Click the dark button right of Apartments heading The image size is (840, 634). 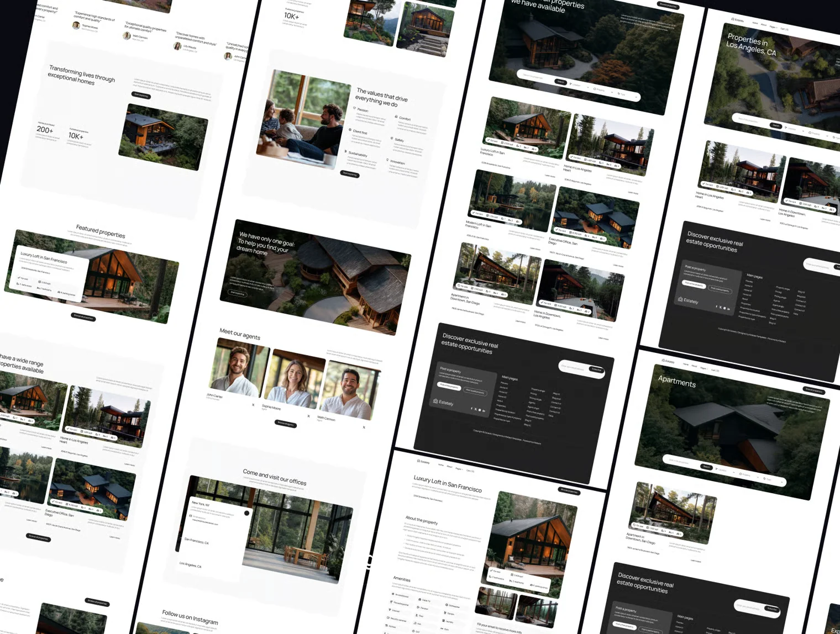[x=813, y=390]
